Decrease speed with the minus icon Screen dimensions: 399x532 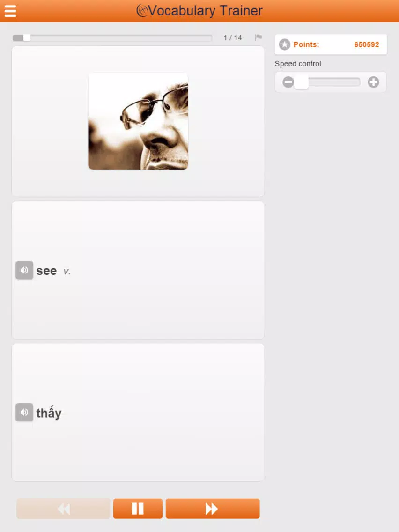click(288, 82)
